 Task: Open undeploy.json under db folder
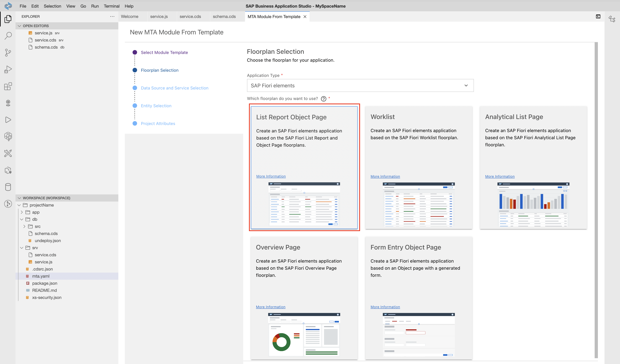67,240
